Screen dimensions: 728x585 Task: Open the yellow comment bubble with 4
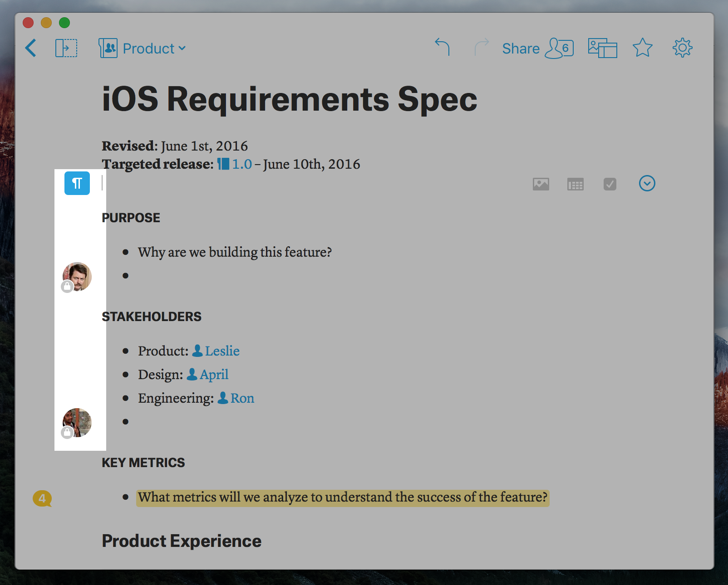pos(42,498)
